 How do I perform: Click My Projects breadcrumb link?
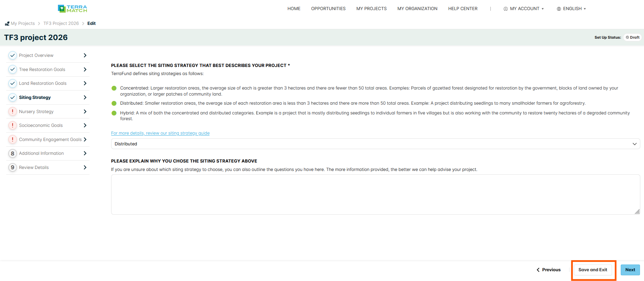click(23, 24)
